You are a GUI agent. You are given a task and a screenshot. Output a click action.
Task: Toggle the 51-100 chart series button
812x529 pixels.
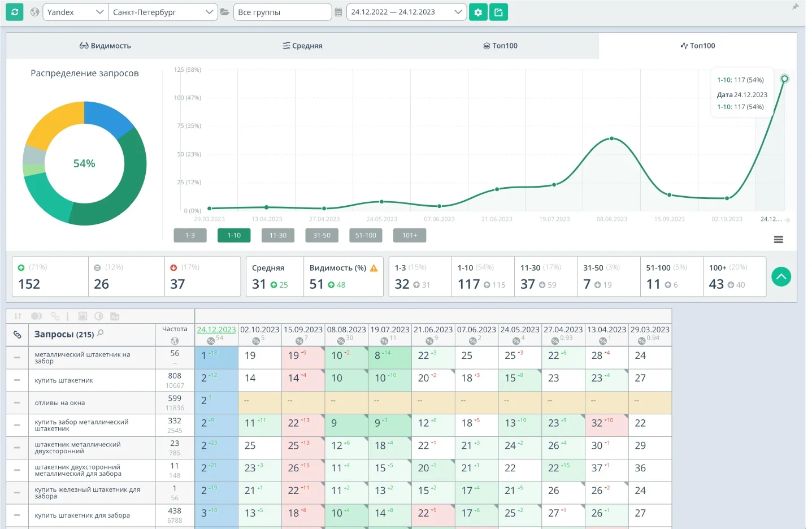click(x=366, y=235)
